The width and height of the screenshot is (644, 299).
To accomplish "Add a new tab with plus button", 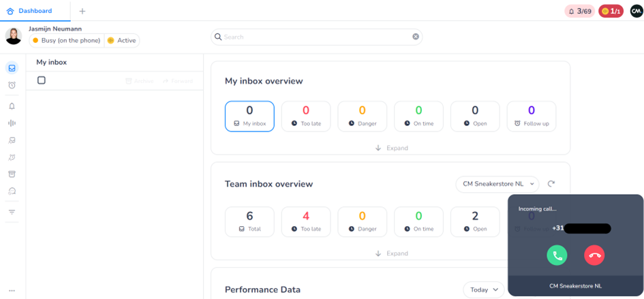I will (82, 11).
